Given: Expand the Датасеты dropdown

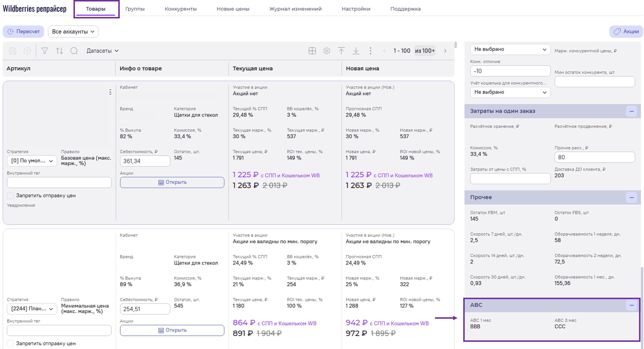Looking at the screenshot, I should click(x=102, y=51).
